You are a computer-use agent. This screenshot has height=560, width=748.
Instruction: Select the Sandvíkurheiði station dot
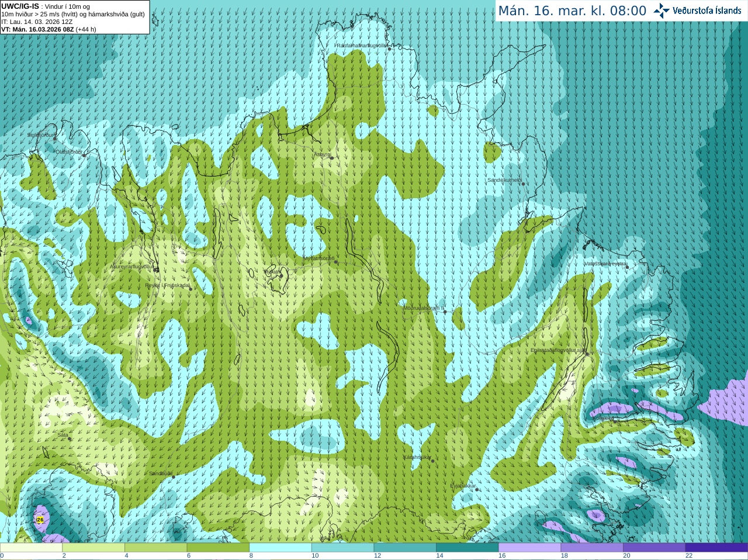coord(523,184)
